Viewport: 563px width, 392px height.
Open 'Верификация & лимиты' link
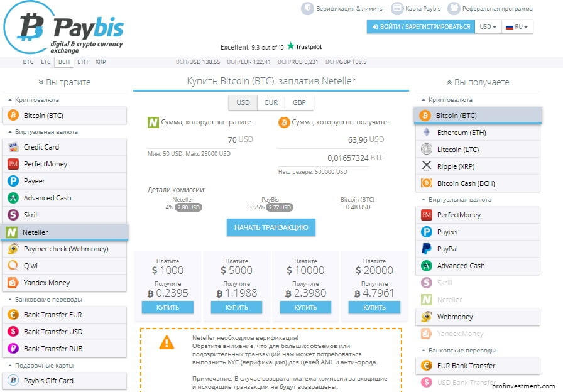point(350,9)
